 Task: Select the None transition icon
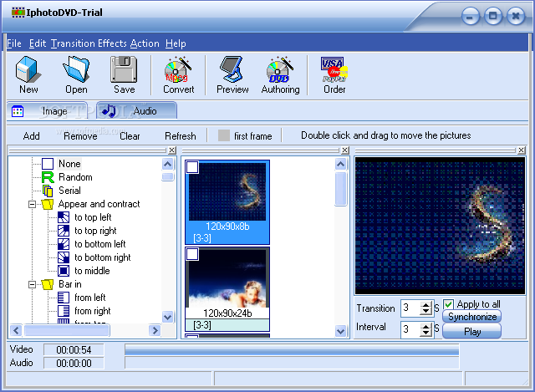pos(48,164)
